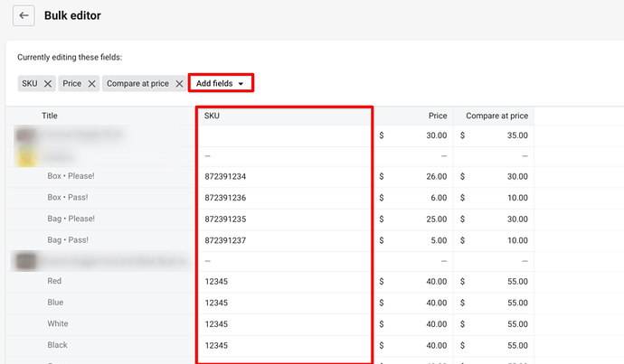Edit SKU 872391234 for Box Please!
This screenshot has width=624, height=364.
coord(285,176)
